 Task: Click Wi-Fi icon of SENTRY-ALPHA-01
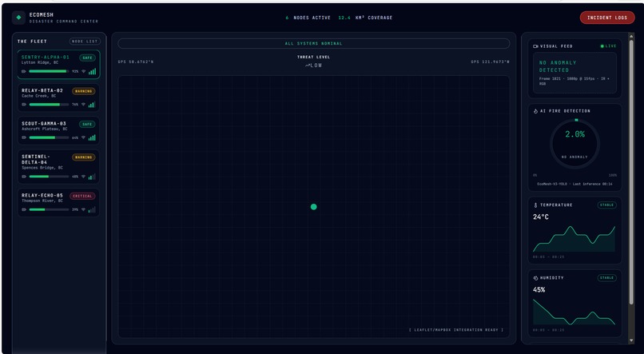point(83,71)
